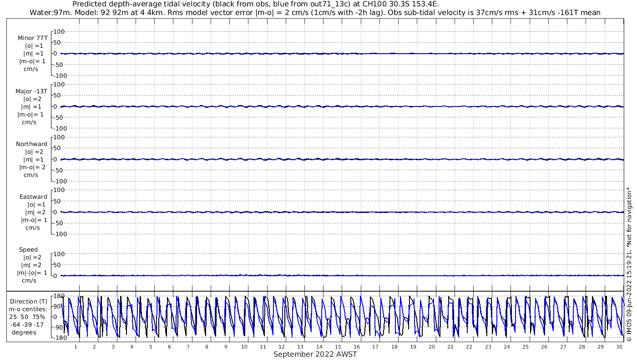Click the "Eastward" panel label
Image resolution: width=637 pixels, height=364 pixels.
click(33, 197)
